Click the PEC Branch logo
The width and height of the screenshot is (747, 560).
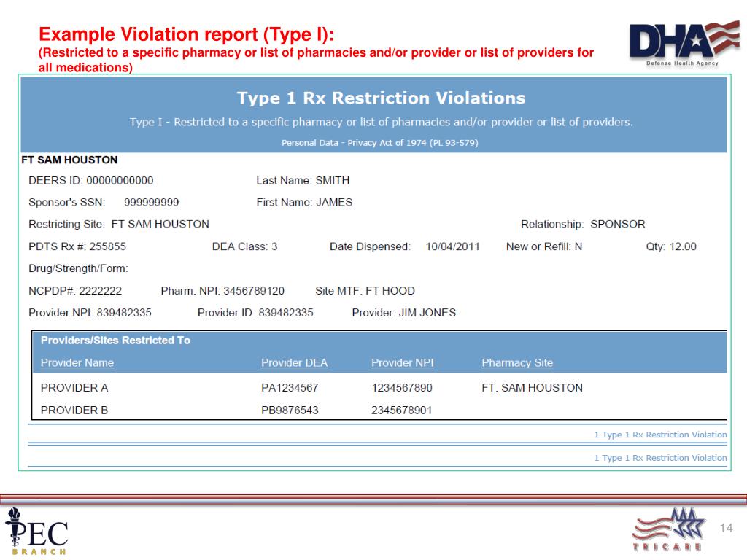tap(36, 532)
